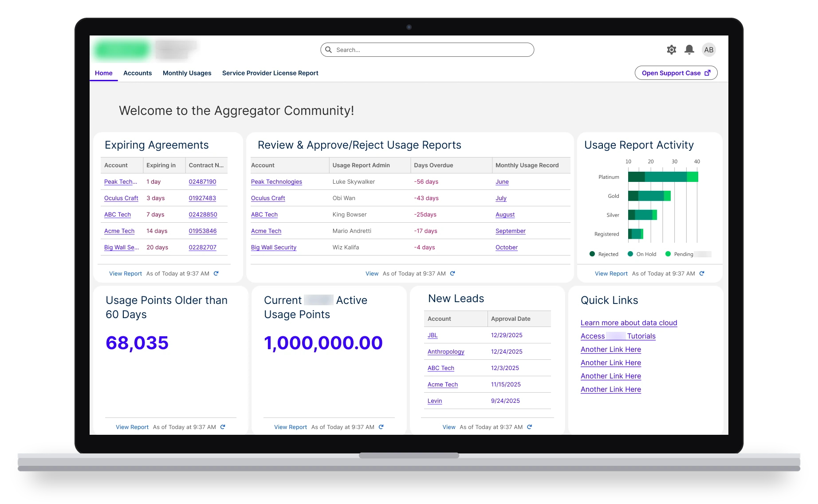Screen dimensions: 818x504
Task: Refresh Usage Points Older than 60 Days
Action: (223, 427)
